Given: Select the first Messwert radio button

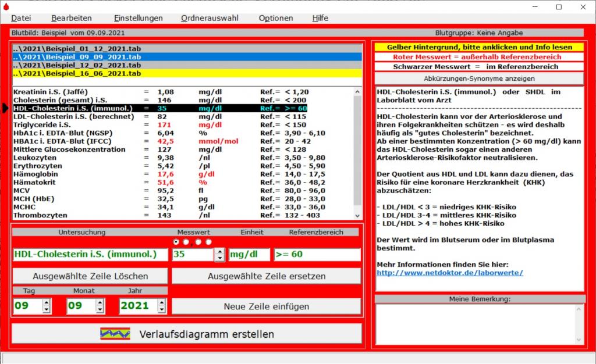Looking at the screenshot, I should (x=177, y=241).
